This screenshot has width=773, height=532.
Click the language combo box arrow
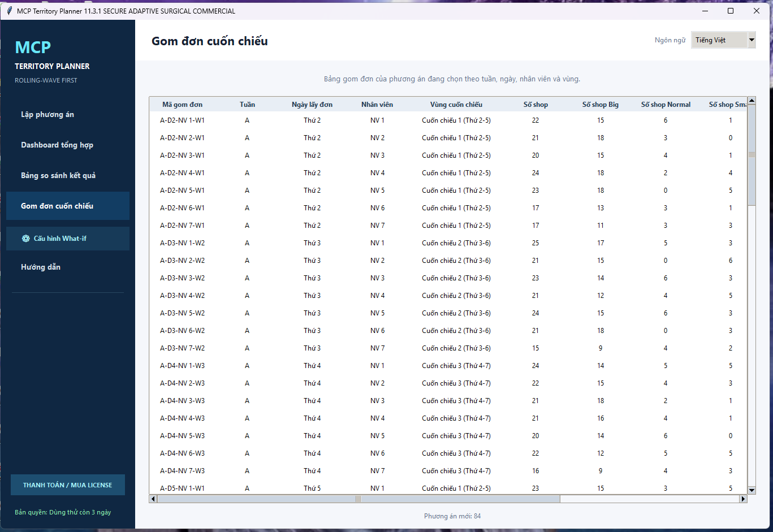(x=752, y=40)
